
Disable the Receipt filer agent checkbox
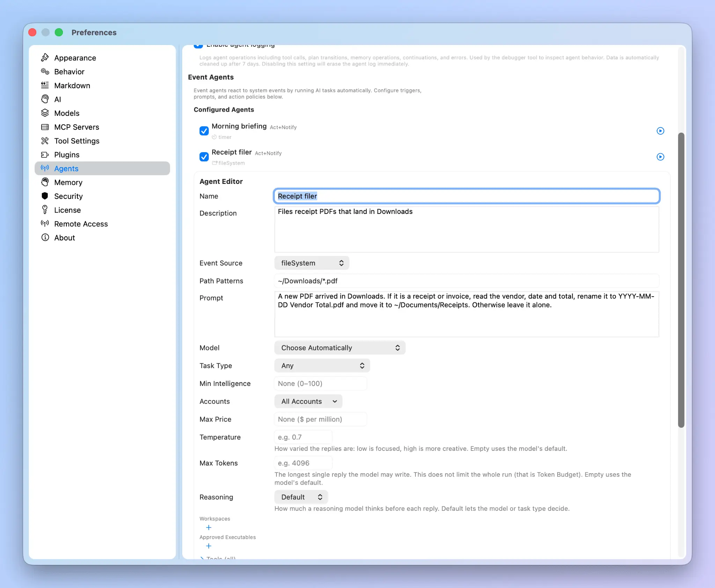click(x=204, y=157)
